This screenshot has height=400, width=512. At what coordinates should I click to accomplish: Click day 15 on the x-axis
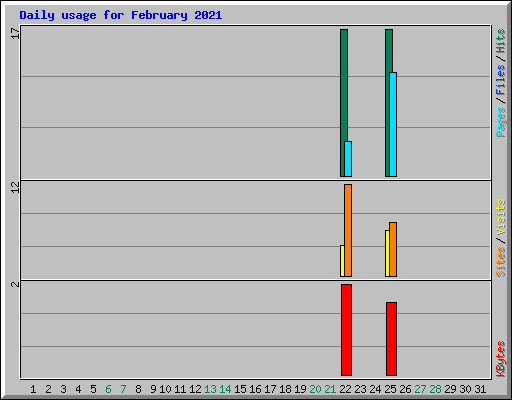click(x=240, y=389)
